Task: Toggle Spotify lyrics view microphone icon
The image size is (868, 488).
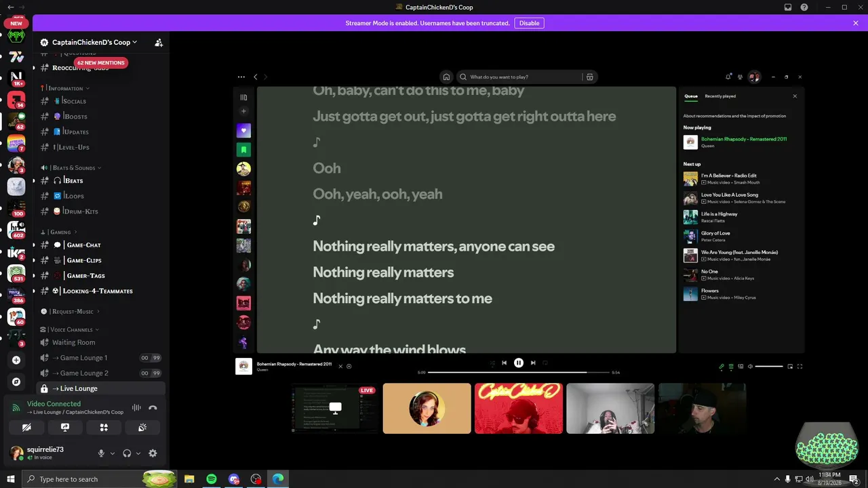Action: point(722,367)
